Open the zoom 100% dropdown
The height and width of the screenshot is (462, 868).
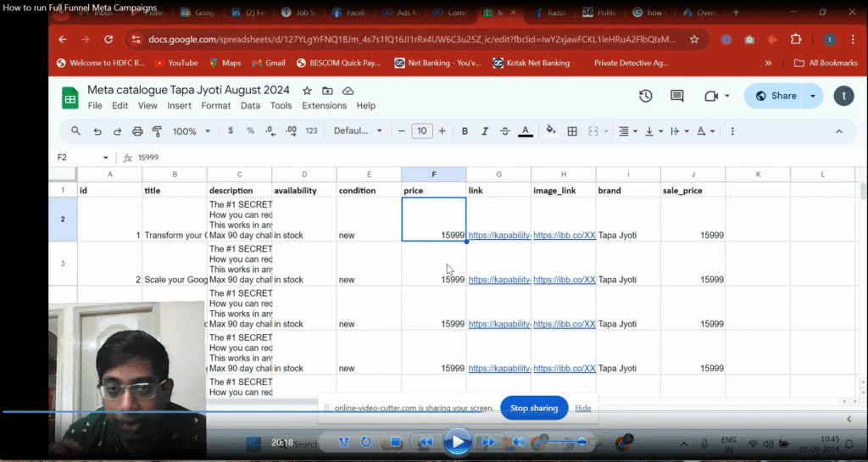[x=191, y=131]
